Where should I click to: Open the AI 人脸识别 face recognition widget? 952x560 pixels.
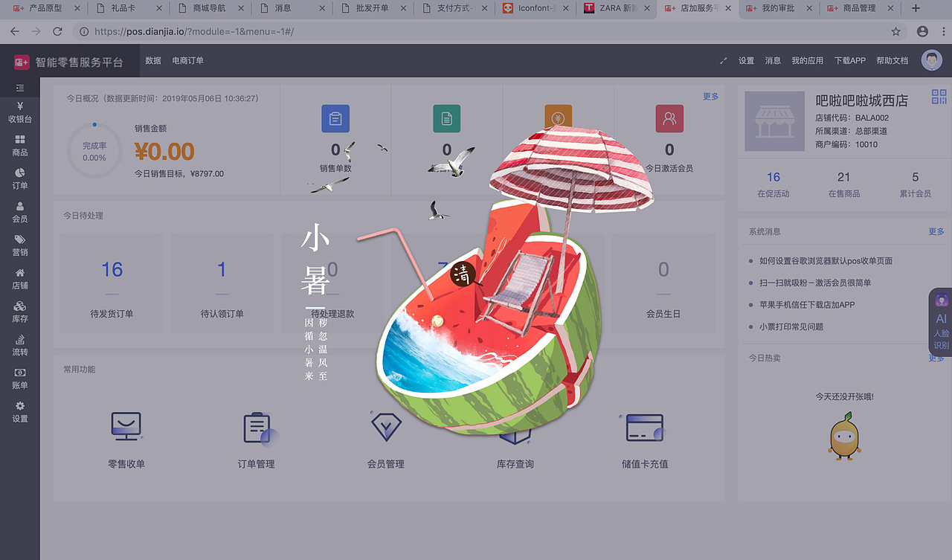pyautogui.click(x=941, y=321)
